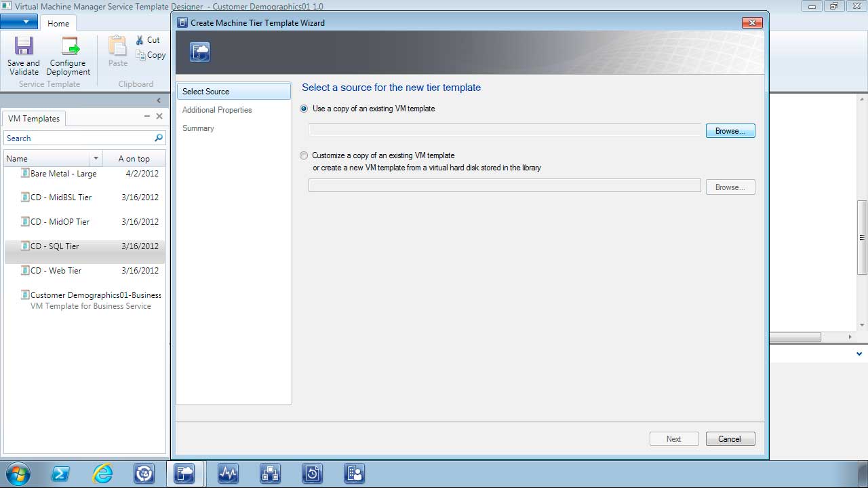Viewport: 868px width, 488px height.
Task: Click the 4/2/2012 date cell
Action: tap(142, 174)
